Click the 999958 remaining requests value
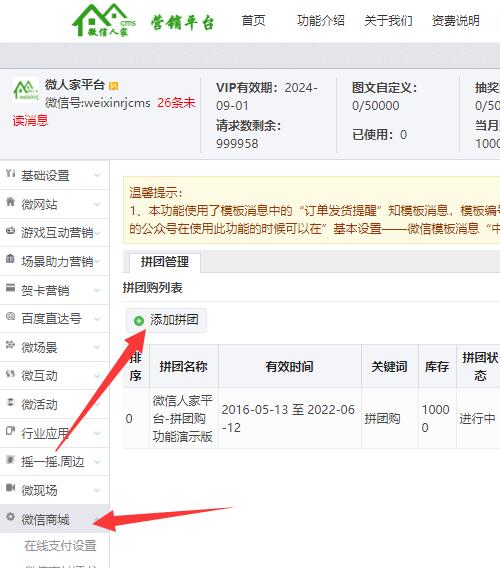 click(x=237, y=143)
